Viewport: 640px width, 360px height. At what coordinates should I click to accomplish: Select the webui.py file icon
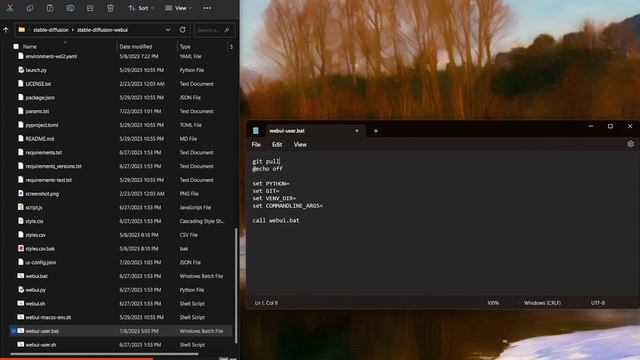[21, 290]
